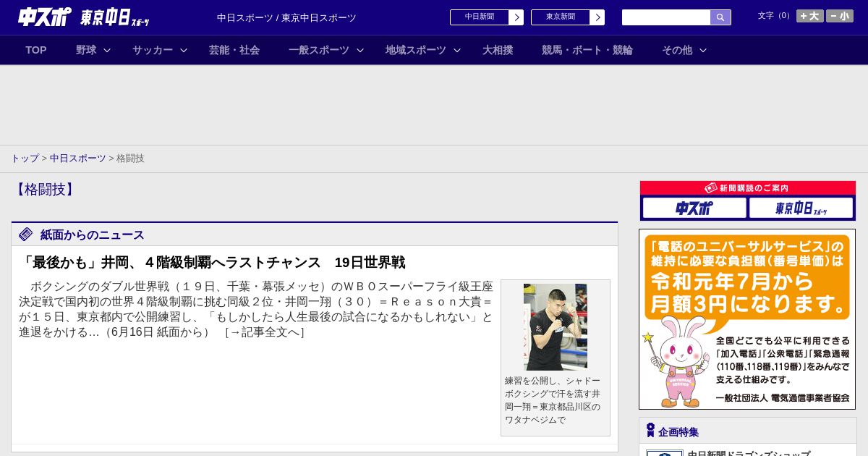This screenshot has width=868, height=456.
Task: Click the 新聞購読のご案内 banner header
Action: (x=748, y=187)
